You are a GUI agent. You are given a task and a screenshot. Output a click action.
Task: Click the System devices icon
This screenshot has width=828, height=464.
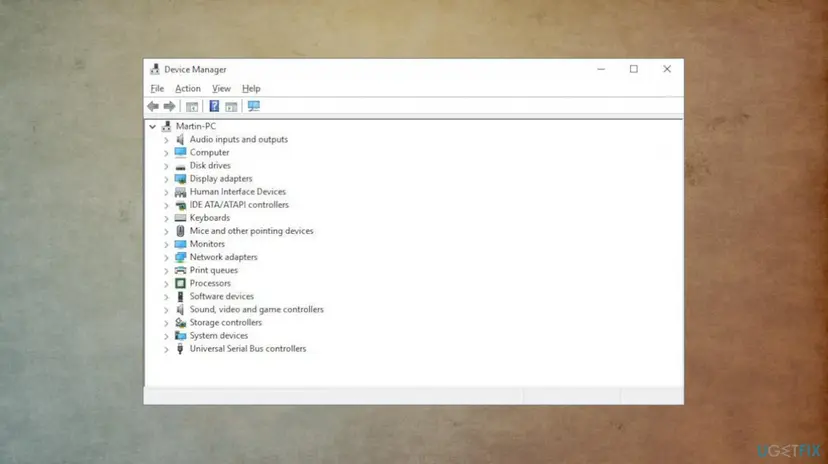[181, 336]
